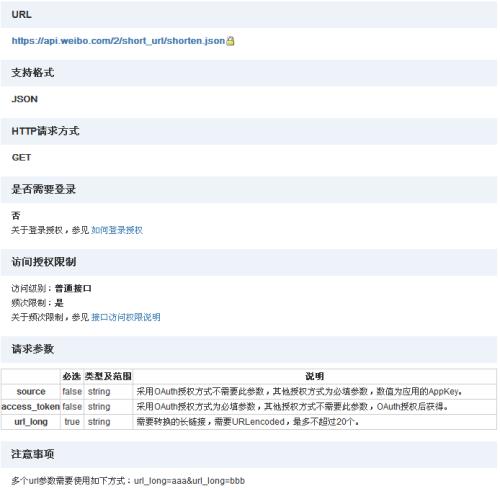
Task: Select the HTTP请求方式 heading
Action: pyautogui.click(x=45, y=131)
